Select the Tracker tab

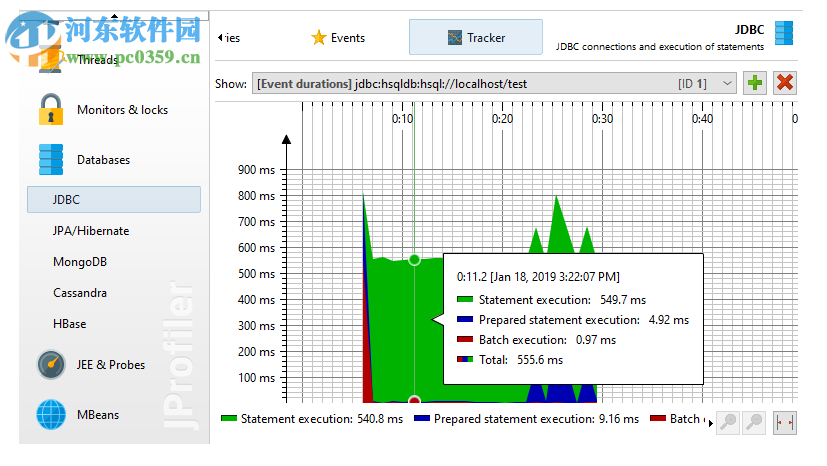(x=476, y=37)
